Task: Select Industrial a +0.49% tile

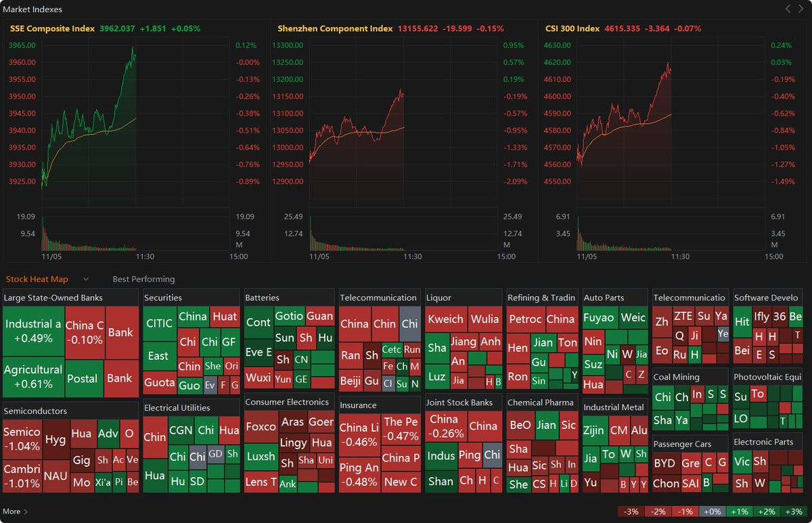Action: click(33, 331)
